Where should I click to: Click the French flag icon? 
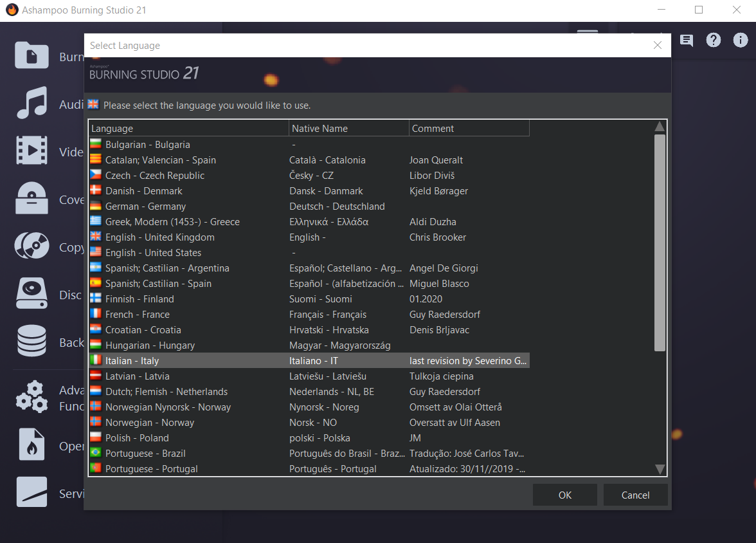tap(96, 314)
